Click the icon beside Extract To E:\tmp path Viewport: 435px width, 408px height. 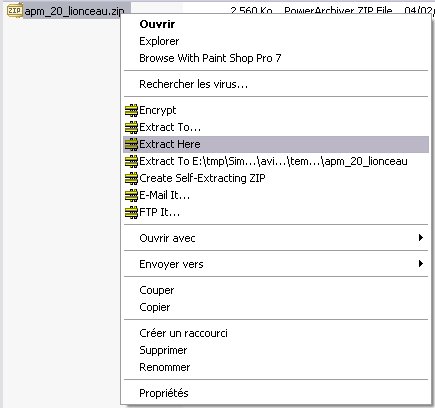pos(131,161)
